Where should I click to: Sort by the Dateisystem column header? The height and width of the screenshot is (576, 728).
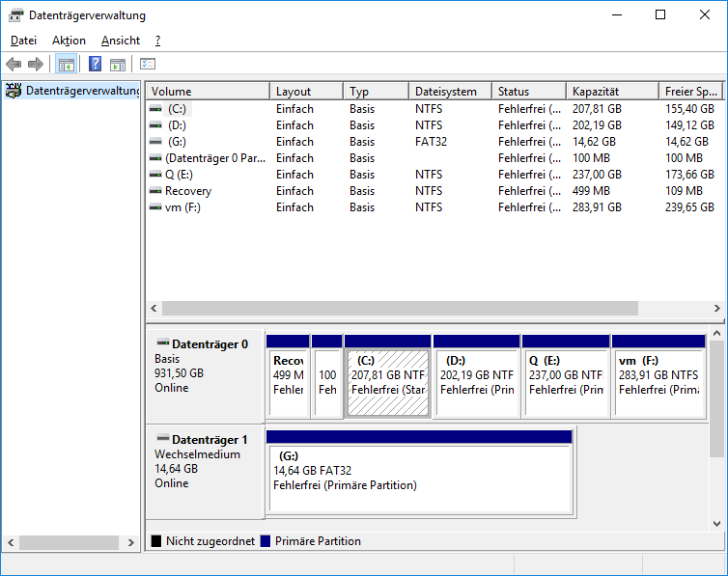pos(450,92)
